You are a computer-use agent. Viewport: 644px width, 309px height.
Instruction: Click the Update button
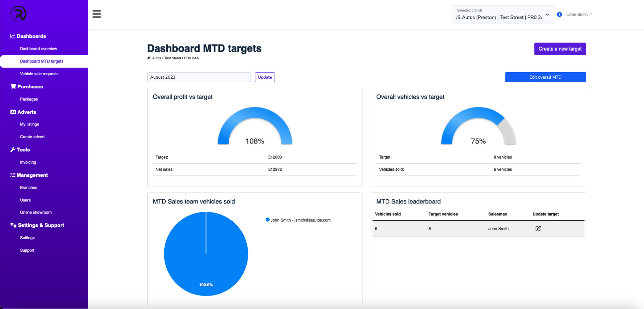click(265, 77)
